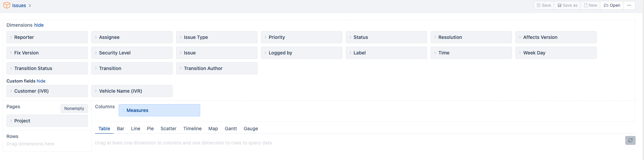644x160 pixels.
Task: Click the Project dimension in Pages
Action: (x=47, y=121)
